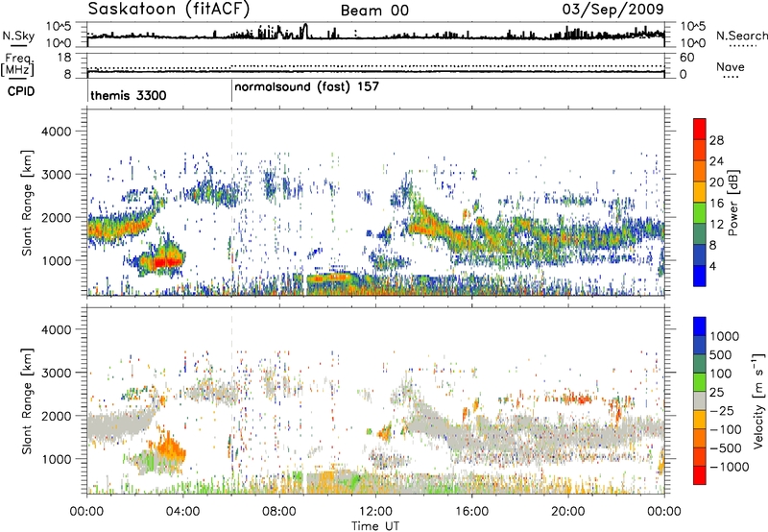The image size is (768, 532).
Task: Select the 'Beam 00' label
Action: point(374,11)
